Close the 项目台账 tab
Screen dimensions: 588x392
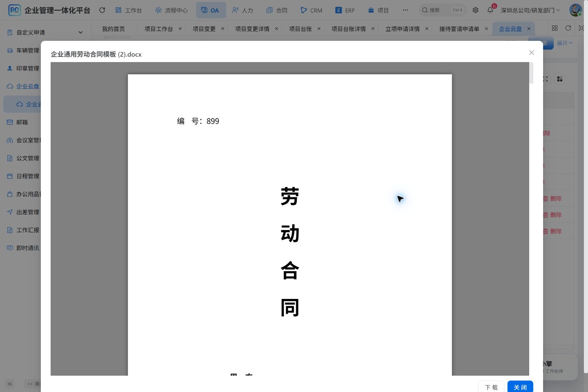(319, 29)
